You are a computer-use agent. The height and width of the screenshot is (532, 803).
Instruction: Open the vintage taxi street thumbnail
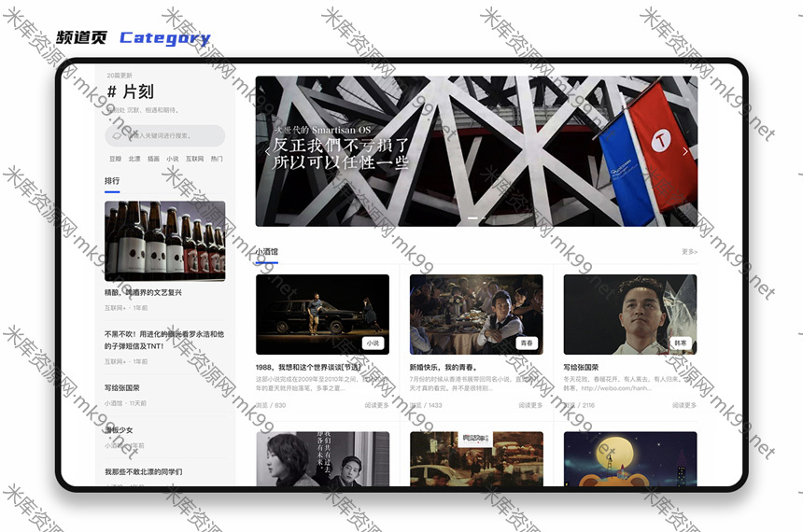(x=476, y=459)
